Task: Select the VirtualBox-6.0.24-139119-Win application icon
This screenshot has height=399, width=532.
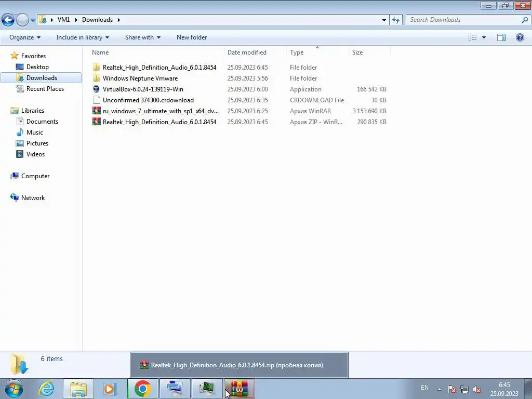Action: click(x=96, y=89)
